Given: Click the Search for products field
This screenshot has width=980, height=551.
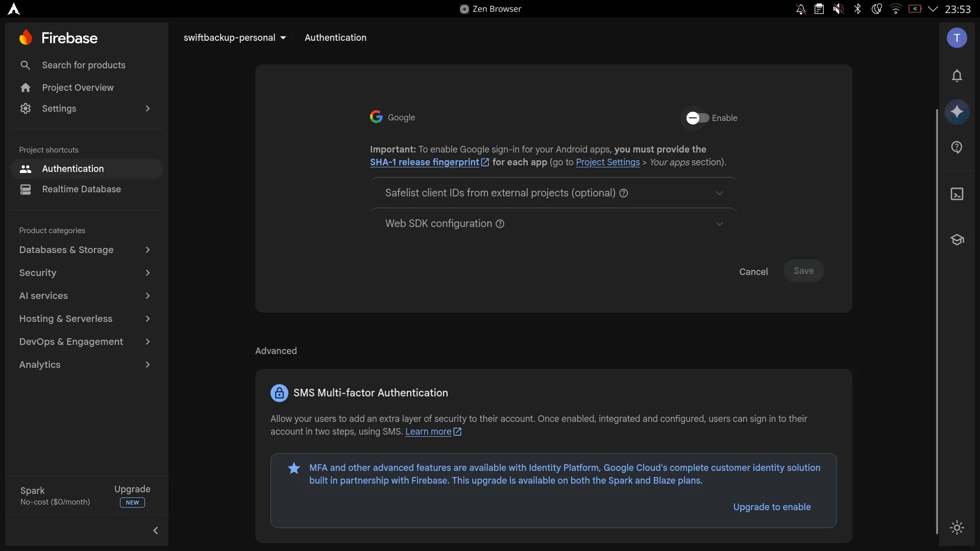Looking at the screenshot, I should point(87,65).
